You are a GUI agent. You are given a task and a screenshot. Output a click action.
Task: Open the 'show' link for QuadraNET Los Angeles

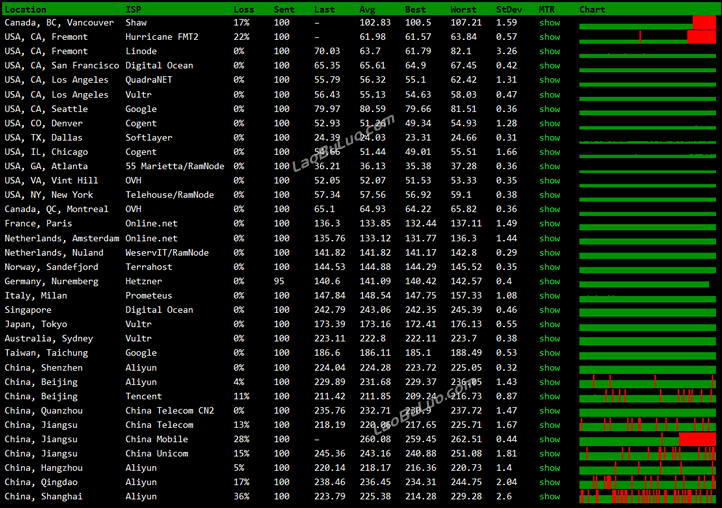click(549, 80)
